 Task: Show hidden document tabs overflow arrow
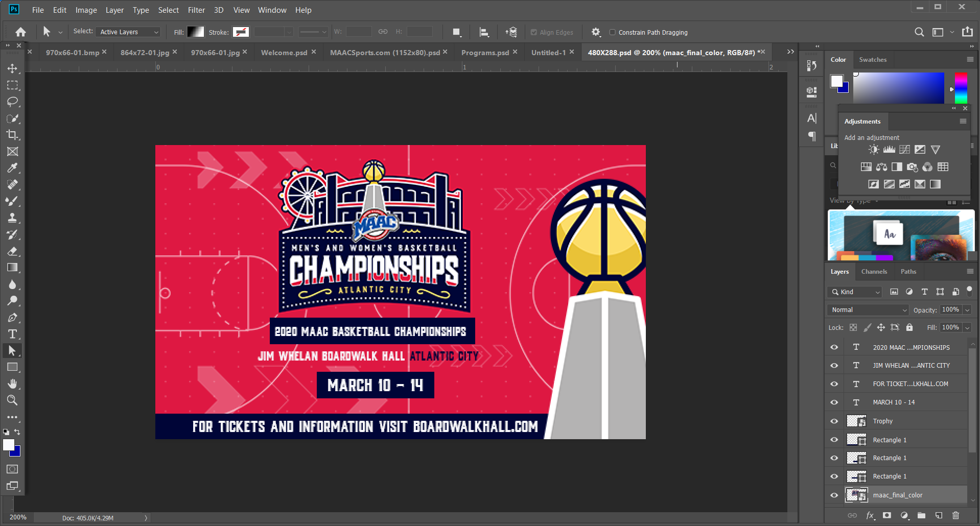pyautogui.click(x=790, y=52)
